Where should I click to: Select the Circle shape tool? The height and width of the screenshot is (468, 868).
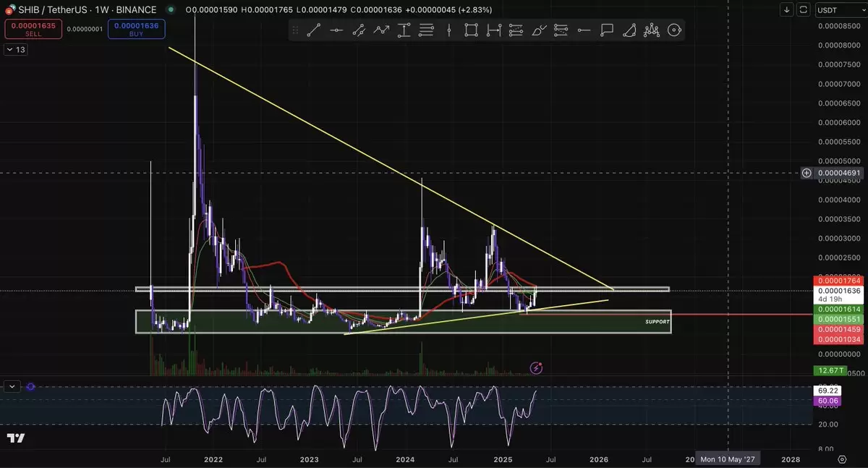point(674,30)
